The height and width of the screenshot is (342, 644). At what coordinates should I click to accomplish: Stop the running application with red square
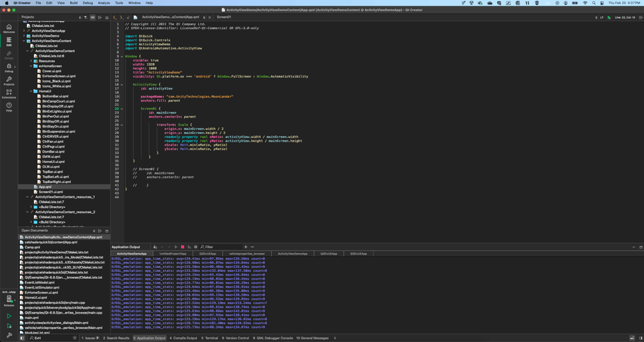(182, 247)
